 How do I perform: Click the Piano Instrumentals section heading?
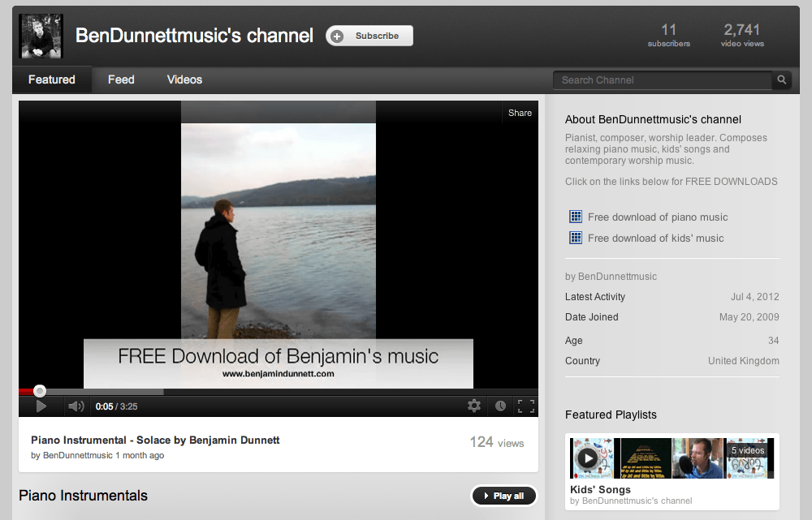pyautogui.click(x=83, y=496)
